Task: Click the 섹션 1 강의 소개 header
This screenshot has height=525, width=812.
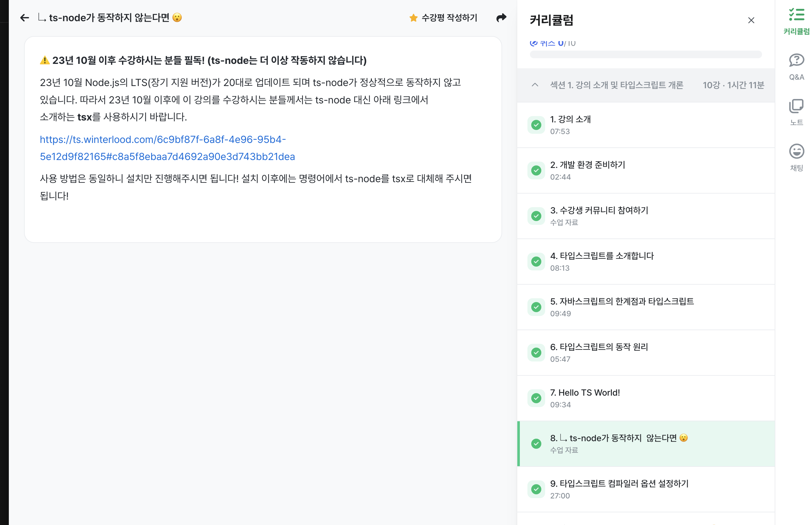Action: pos(616,85)
